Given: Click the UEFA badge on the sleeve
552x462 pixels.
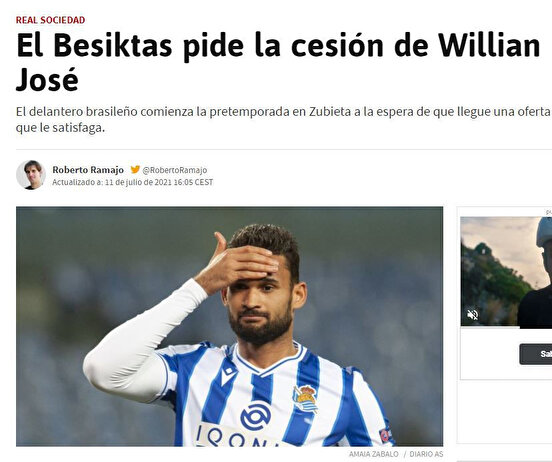Looking at the screenshot, I should coord(385,435).
